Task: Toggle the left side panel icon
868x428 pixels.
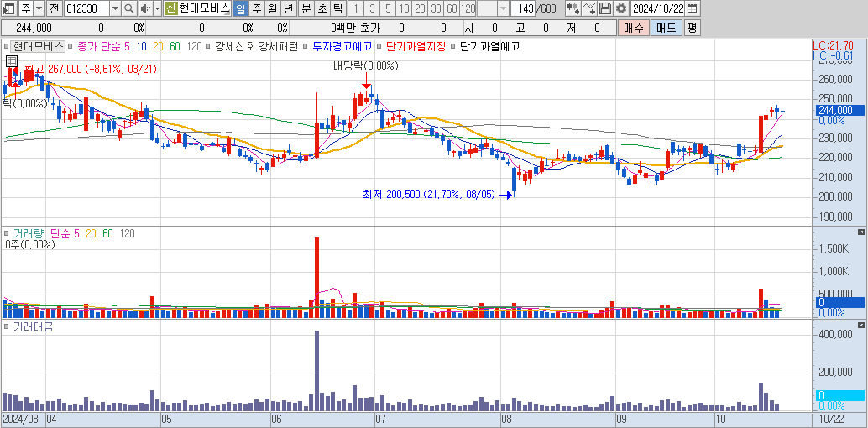Action: 9,8
